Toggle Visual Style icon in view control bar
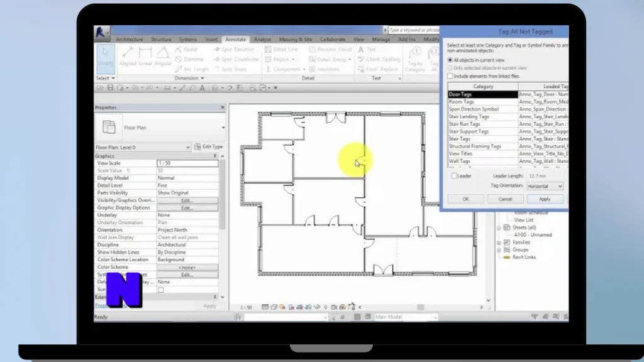 click(x=274, y=307)
